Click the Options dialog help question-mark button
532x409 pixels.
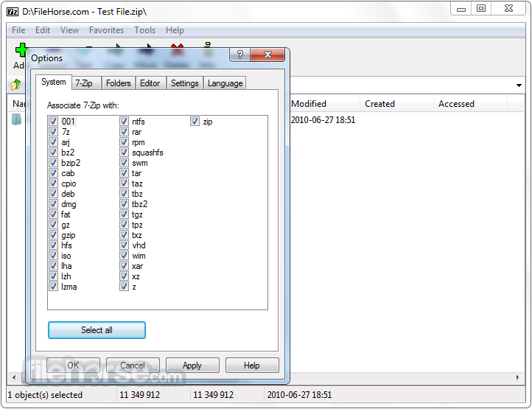pyautogui.click(x=240, y=55)
